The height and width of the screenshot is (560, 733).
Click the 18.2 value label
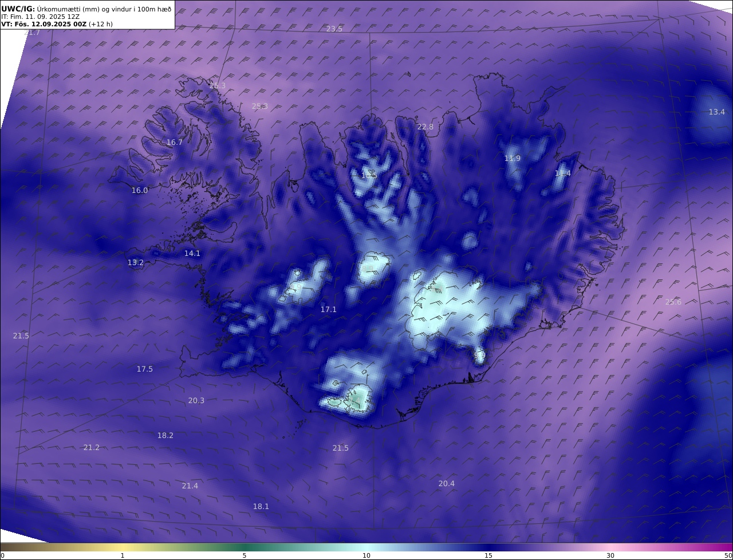click(165, 435)
